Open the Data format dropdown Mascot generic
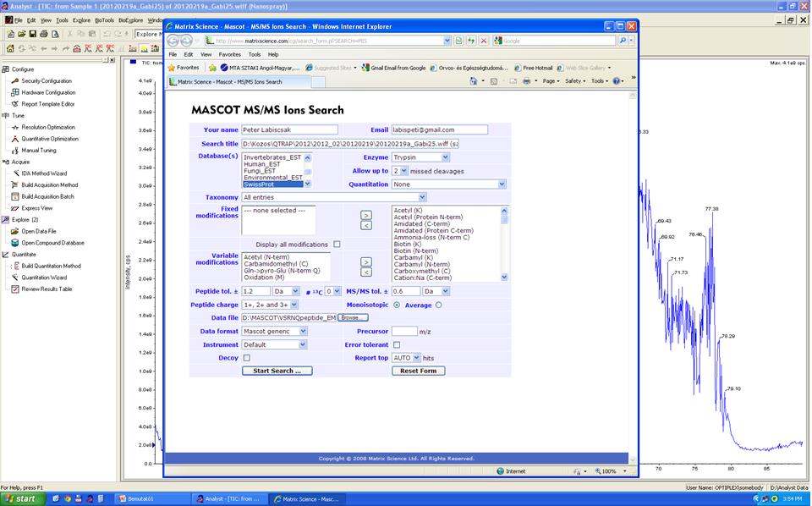This screenshot has height=506, width=812. pos(274,332)
